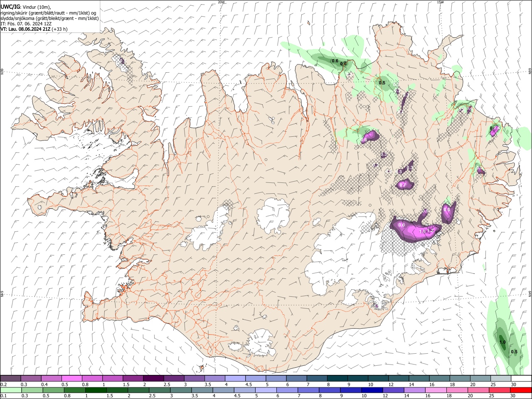
Task: Pick the darkest purple swatch at snow scale 2
Action: point(153,378)
